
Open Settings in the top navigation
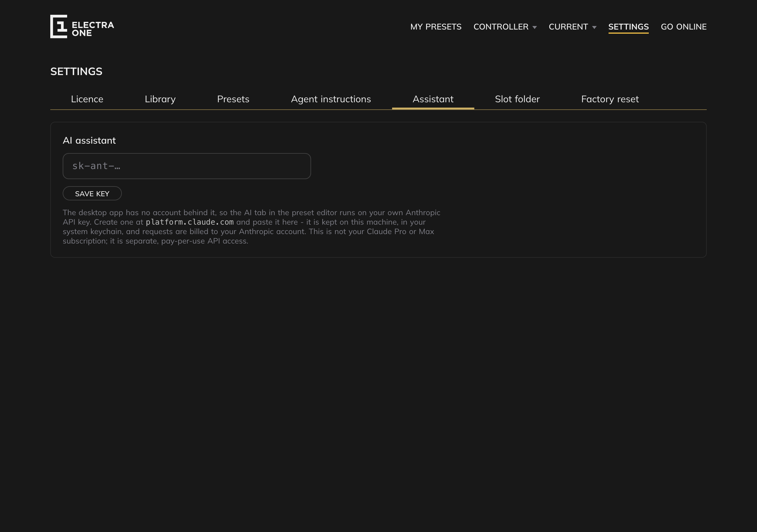628,27
